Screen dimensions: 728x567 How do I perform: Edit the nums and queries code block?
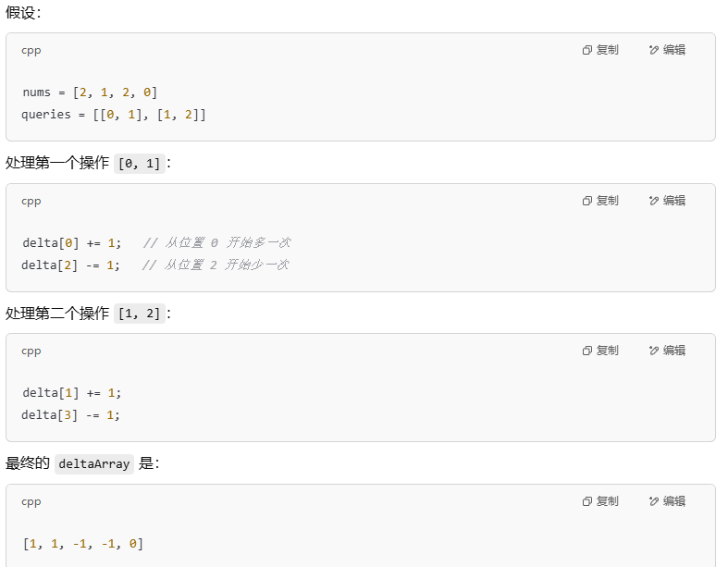667,50
